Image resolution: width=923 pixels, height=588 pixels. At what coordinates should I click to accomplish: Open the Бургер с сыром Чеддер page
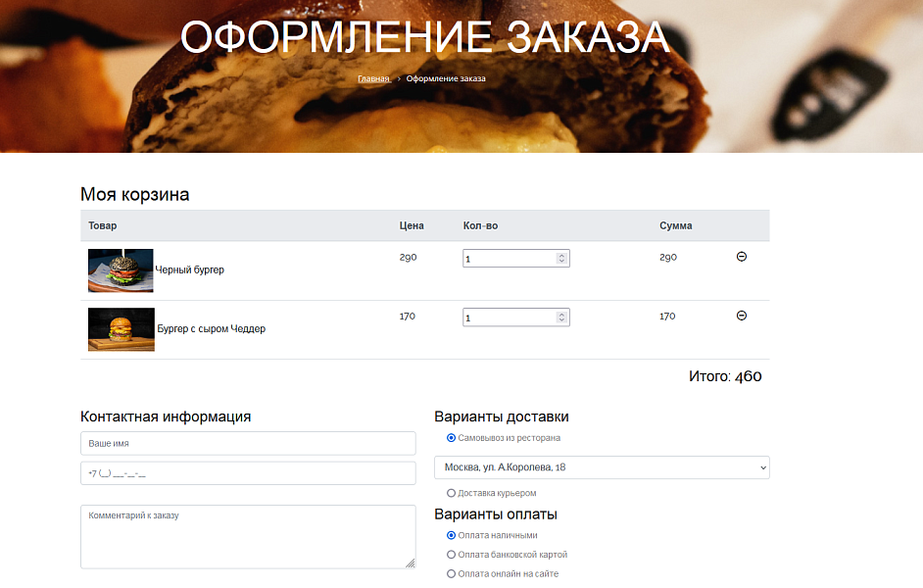[210, 328]
